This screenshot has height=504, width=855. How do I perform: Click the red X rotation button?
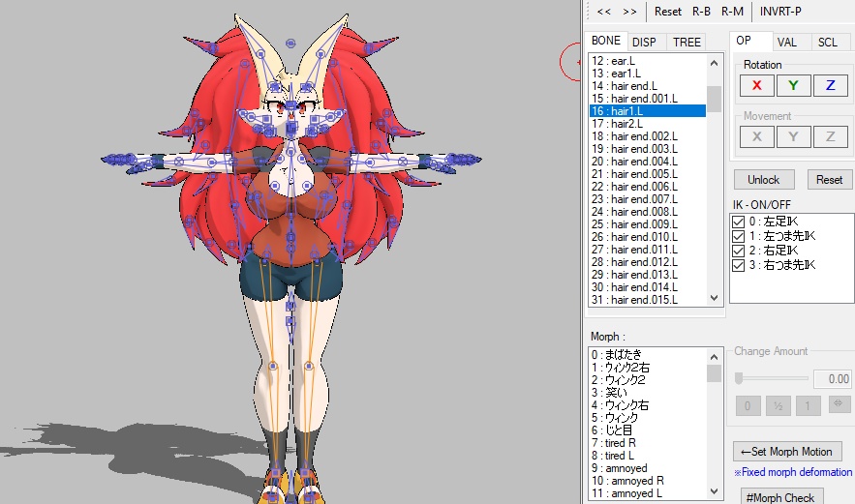click(x=757, y=85)
